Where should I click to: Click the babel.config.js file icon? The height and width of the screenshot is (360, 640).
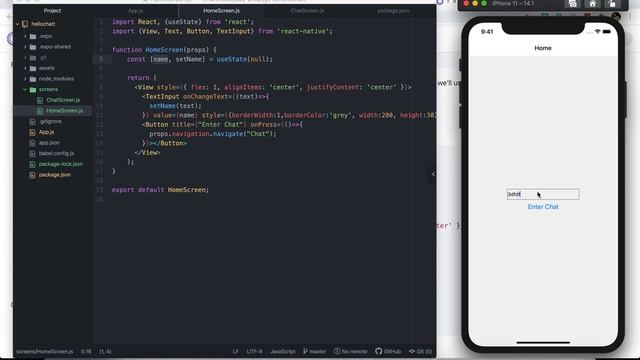(32, 153)
